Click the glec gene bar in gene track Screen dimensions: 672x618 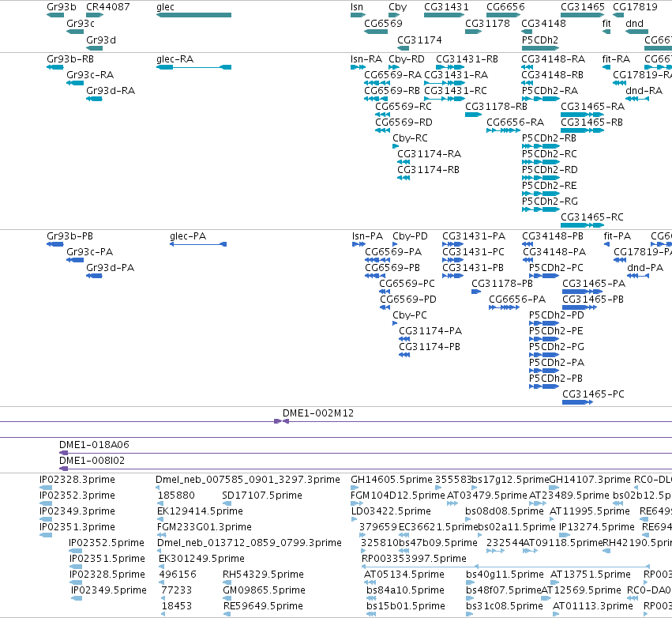[x=193, y=15]
